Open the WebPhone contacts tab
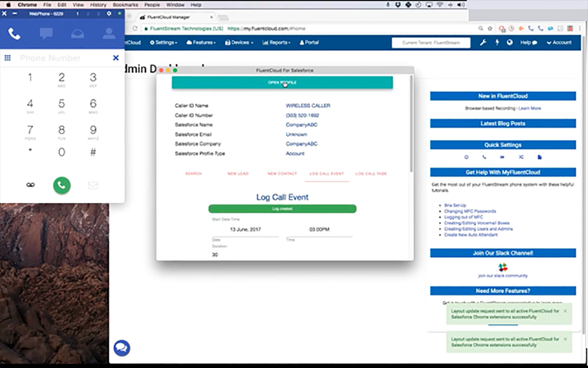Image resolution: width=588 pixels, height=368 pixels. coord(109,34)
